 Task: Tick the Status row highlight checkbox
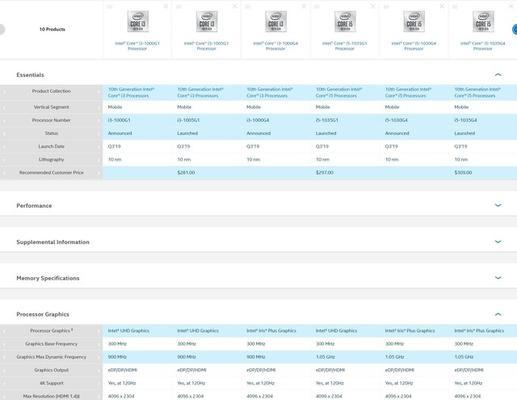click(x=4, y=133)
